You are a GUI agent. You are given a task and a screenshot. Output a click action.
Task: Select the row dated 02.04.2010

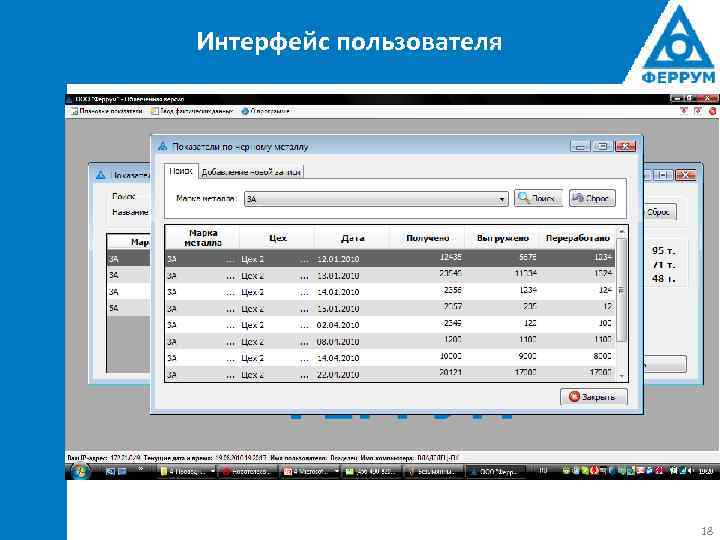(x=390, y=325)
